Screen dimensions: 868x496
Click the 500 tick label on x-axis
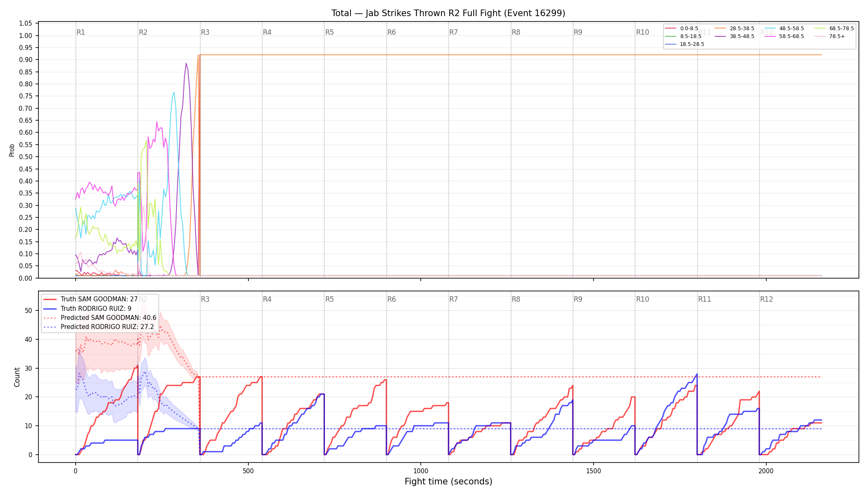(x=248, y=471)
